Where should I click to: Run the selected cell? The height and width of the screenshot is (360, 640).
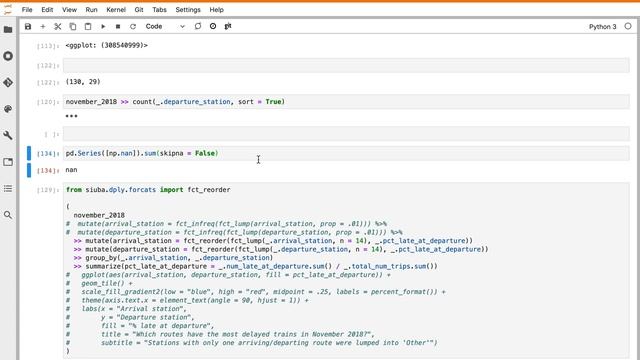[x=103, y=27]
